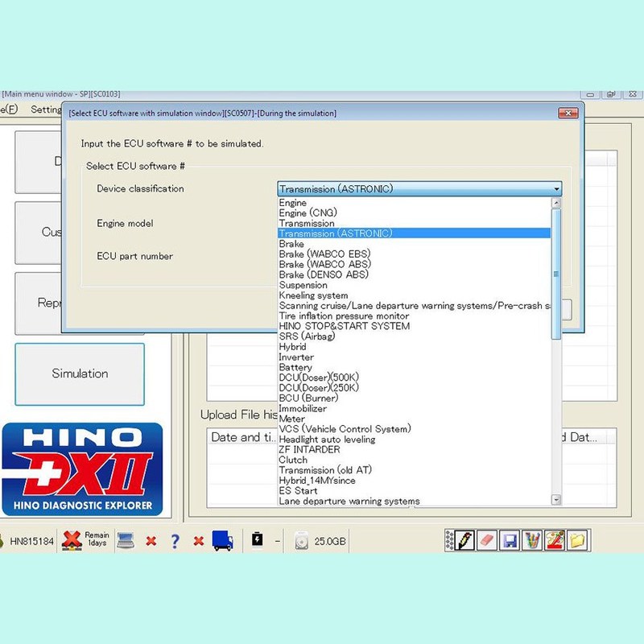The width and height of the screenshot is (644, 644).
Task: Click the battery status icon
Action: coord(258,541)
